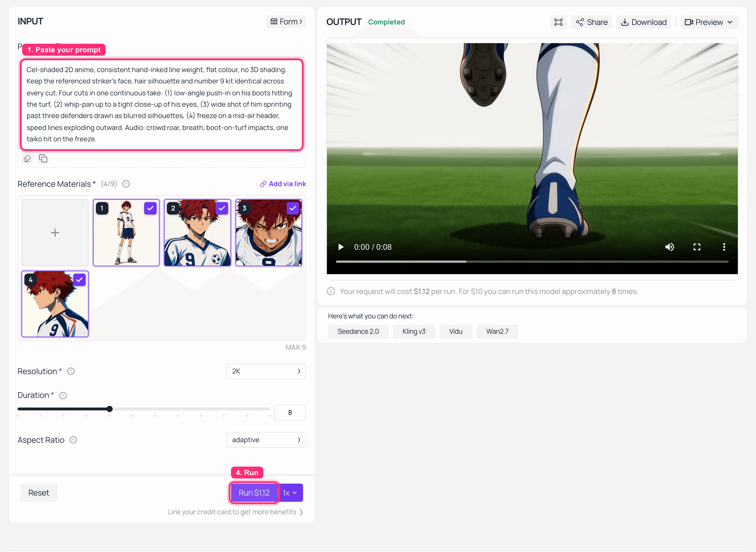Select the Seedance 2.0 suggestion
Image resolution: width=756 pixels, height=552 pixels.
[358, 331]
